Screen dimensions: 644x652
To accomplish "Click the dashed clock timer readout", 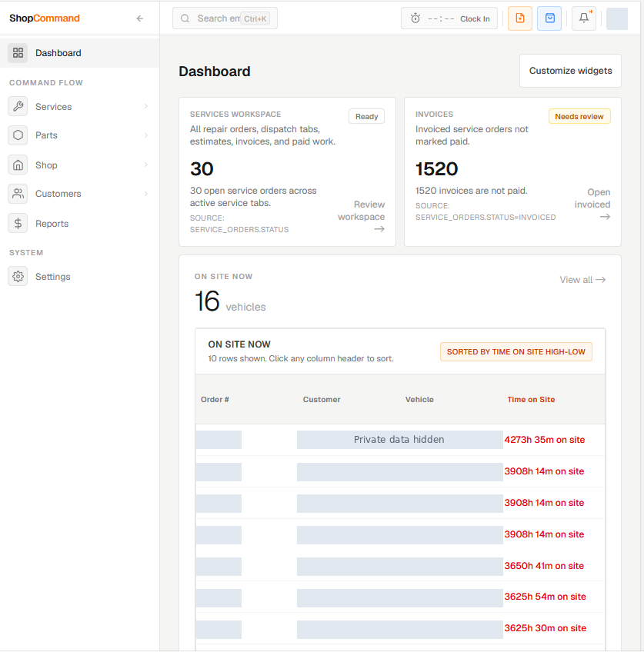I will point(441,18).
